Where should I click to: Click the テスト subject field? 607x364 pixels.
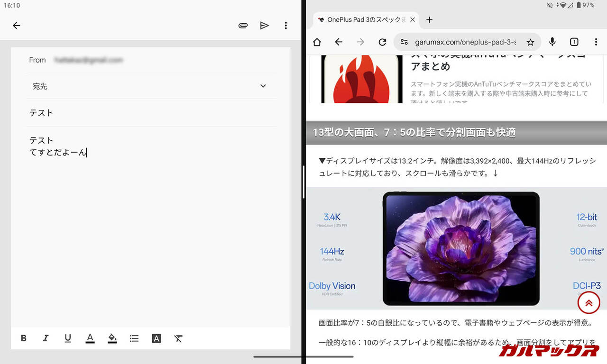[142, 113]
